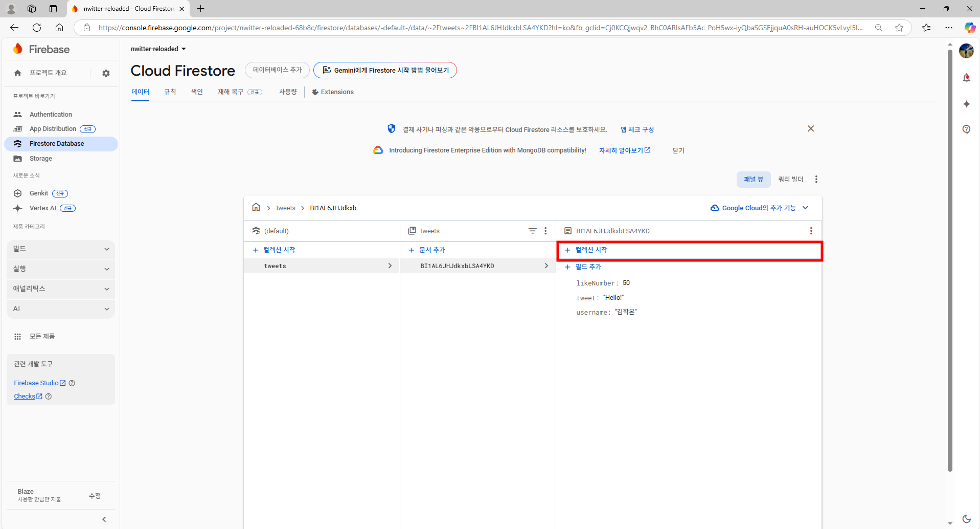Image resolution: width=980 pixels, height=529 pixels.
Task: Expand the 빌드 category
Action: pyautogui.click(x=61, y=249)
